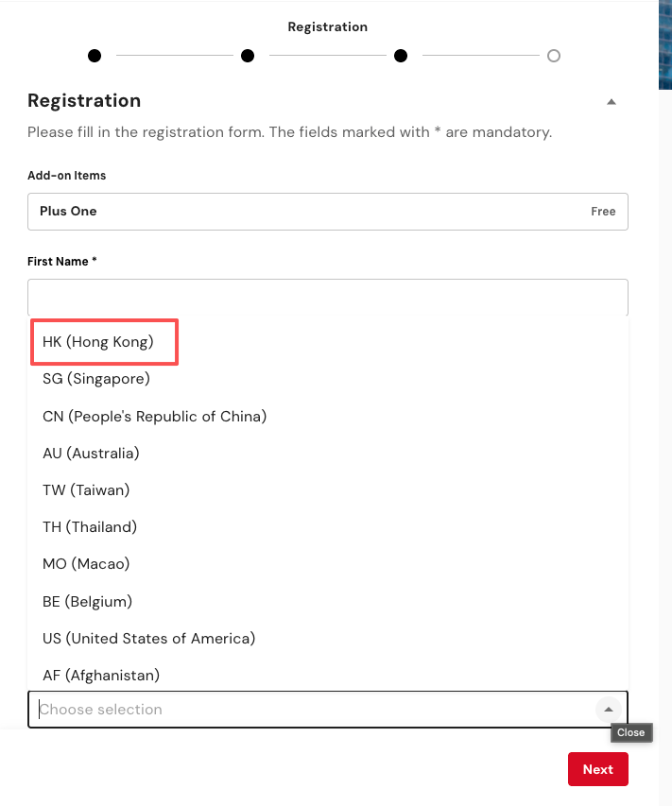Choose TW (Taiwan) from dropdown
The image size is (672, 806).
(x=86, y=489)
